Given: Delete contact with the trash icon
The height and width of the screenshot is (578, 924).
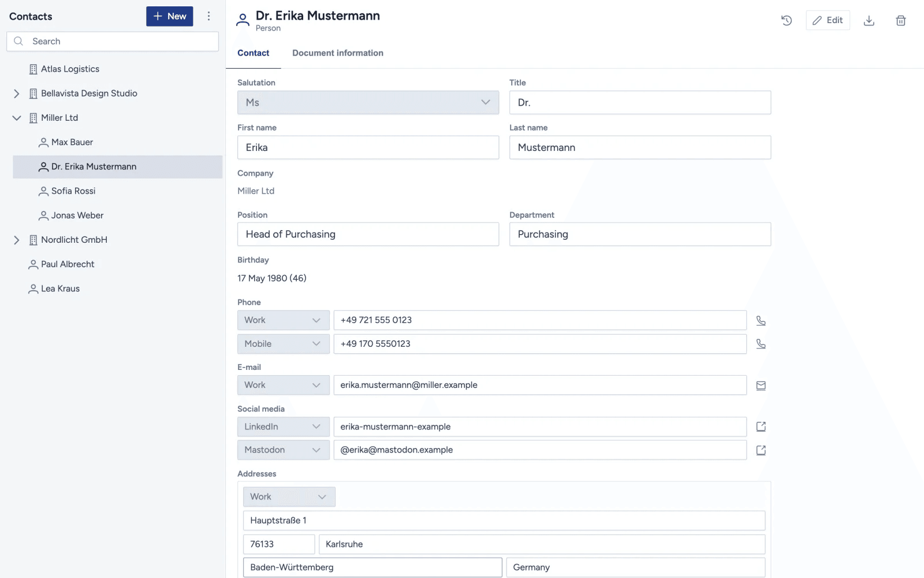Looking at the screenshot, I should click(901, 21).
